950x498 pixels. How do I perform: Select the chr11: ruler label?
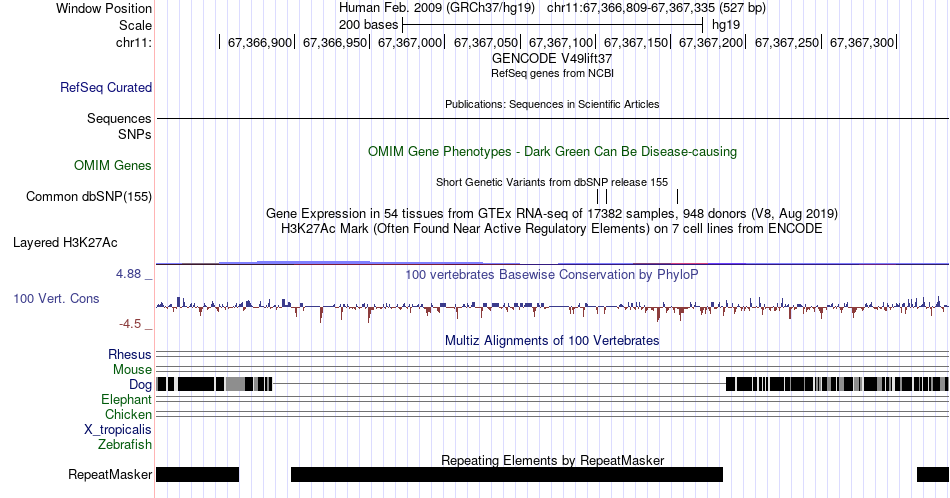coord(134,42)
